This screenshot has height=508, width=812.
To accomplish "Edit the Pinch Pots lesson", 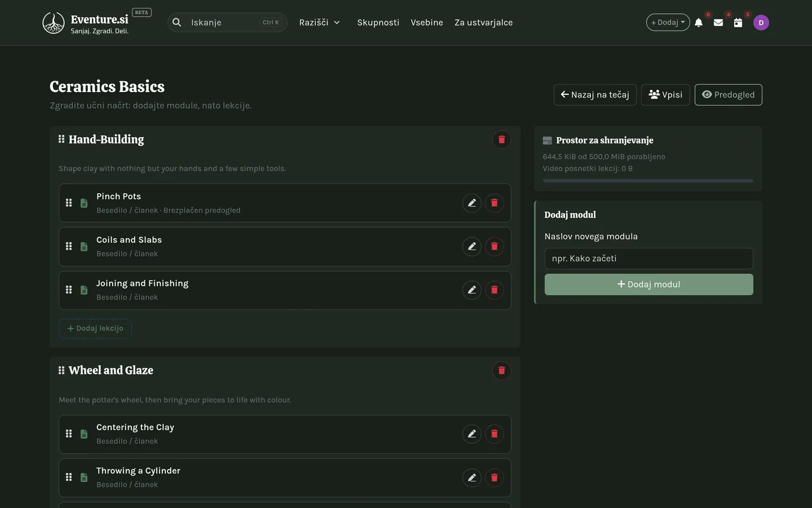I will (x=472, y=203).
